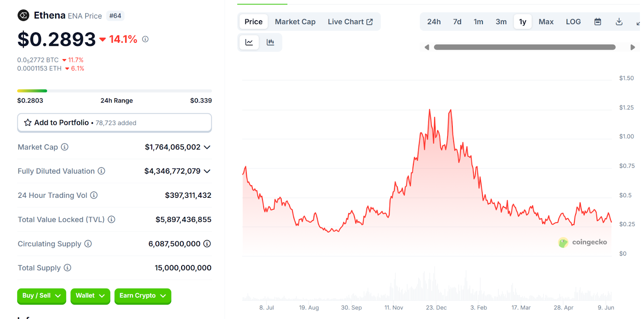The image size is (644, 319).
Task: Click the 78,723 added text
Action: pyautogui.click(x=116, y=123)
